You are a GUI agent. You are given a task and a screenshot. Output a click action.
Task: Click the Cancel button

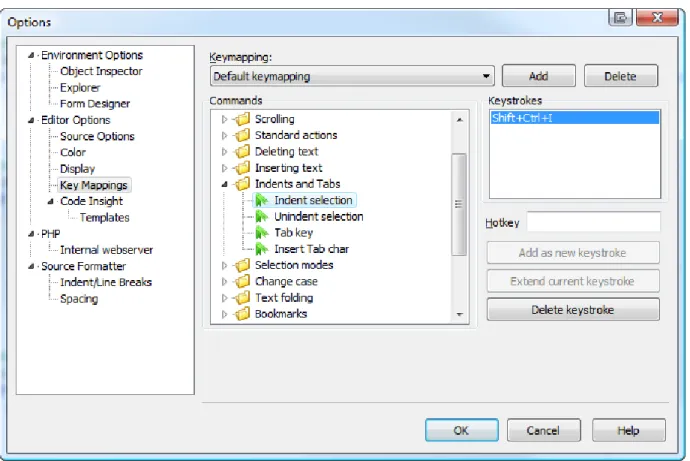(x=543, y=430)
